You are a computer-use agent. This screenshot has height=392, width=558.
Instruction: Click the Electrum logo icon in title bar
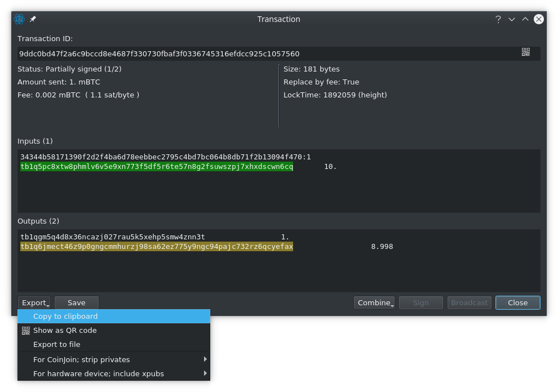[x=19, y=19]
